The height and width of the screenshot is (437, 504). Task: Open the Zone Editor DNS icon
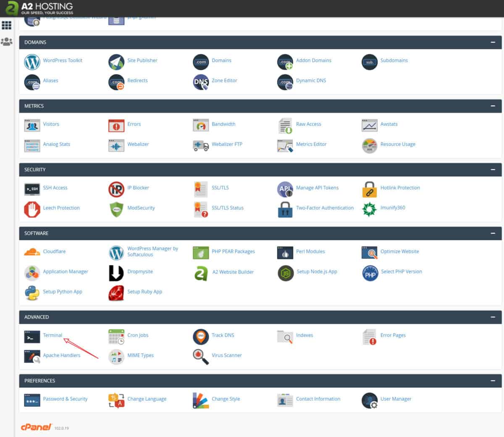(x=201, y=82)
